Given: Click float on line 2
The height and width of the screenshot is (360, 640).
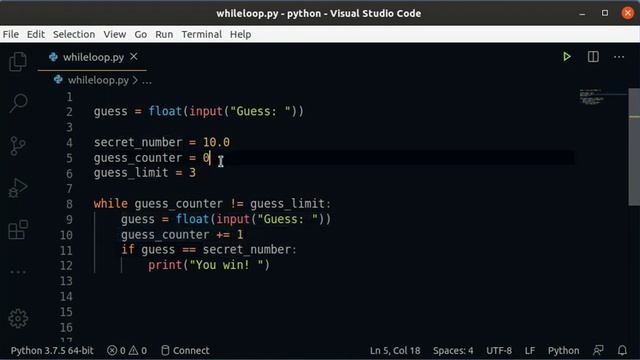Looking at the screenshot, I should (165, 111).
